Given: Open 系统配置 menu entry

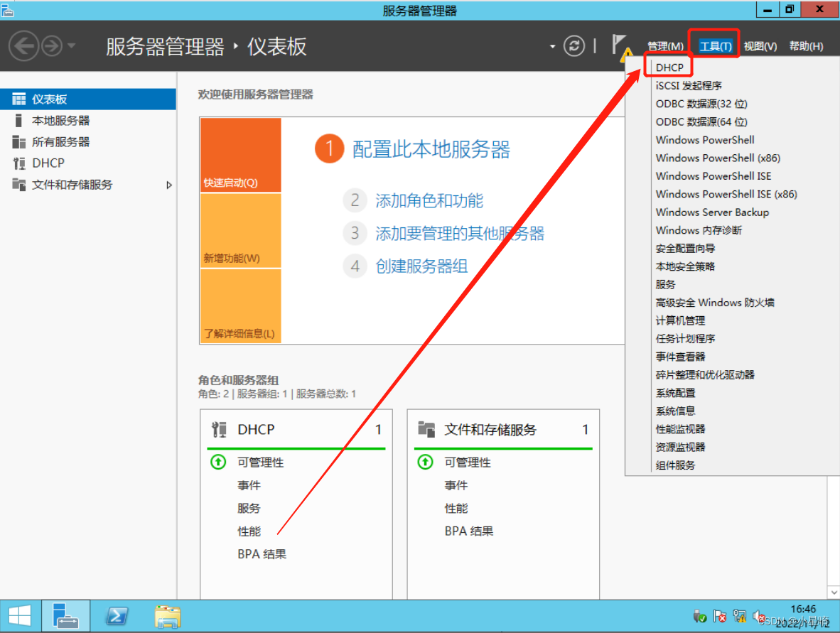Looking at the screenshot, I should [x=676, y=393].
